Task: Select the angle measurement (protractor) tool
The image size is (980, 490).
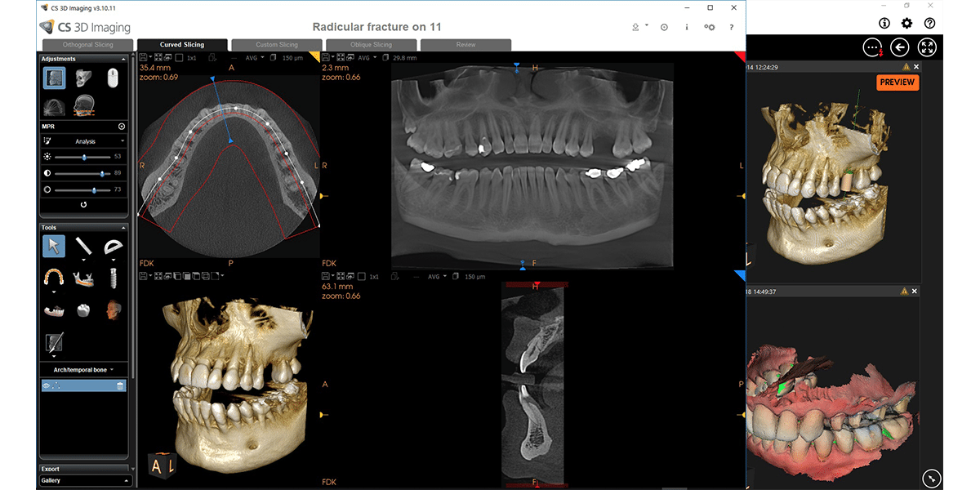Action: click(x=112, y=245)
